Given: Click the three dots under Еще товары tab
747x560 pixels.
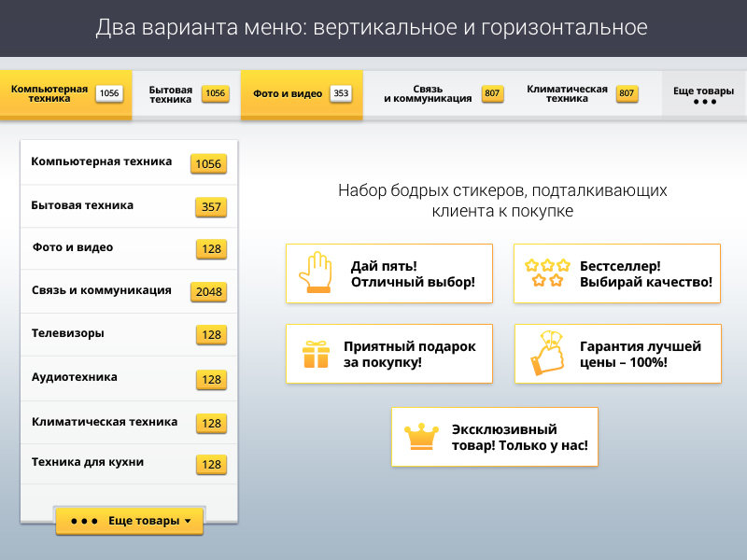Looking at the screenshot, I should pos(705,102).
